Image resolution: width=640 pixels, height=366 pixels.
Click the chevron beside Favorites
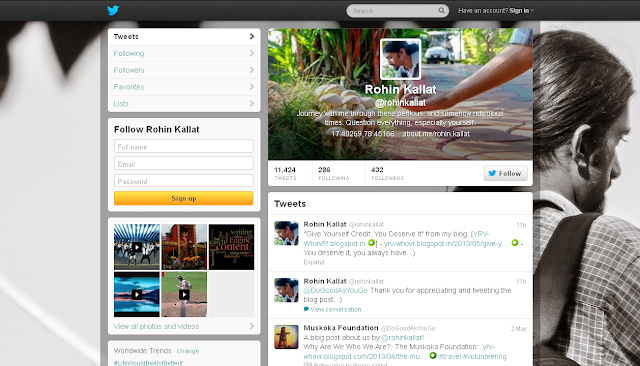click(x=251, y=87)
